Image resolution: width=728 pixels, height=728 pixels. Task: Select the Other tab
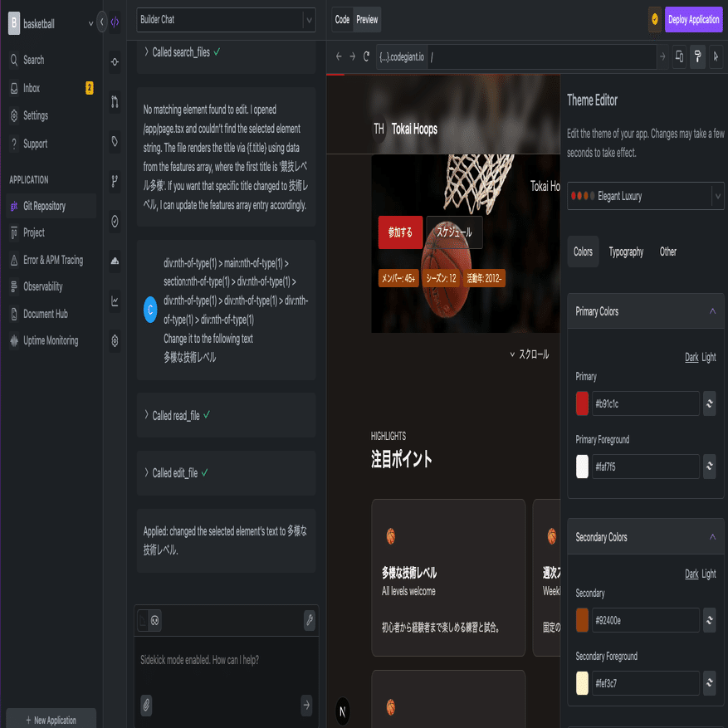coord(667,252)
